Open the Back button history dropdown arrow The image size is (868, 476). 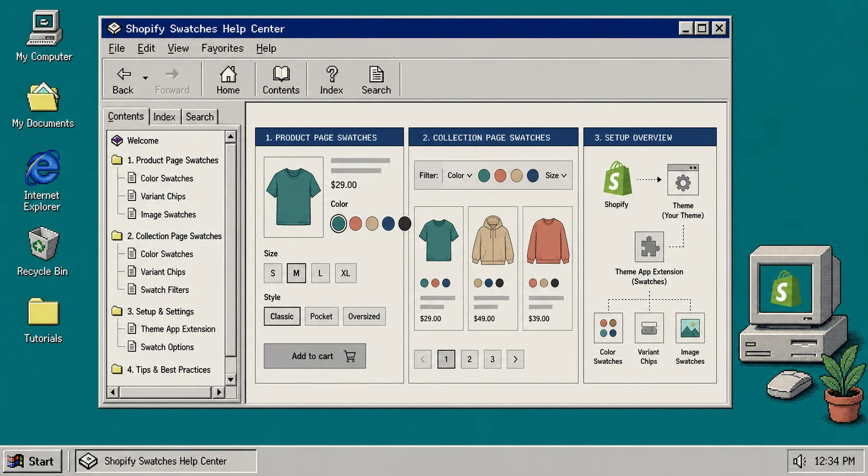point(146,78)
